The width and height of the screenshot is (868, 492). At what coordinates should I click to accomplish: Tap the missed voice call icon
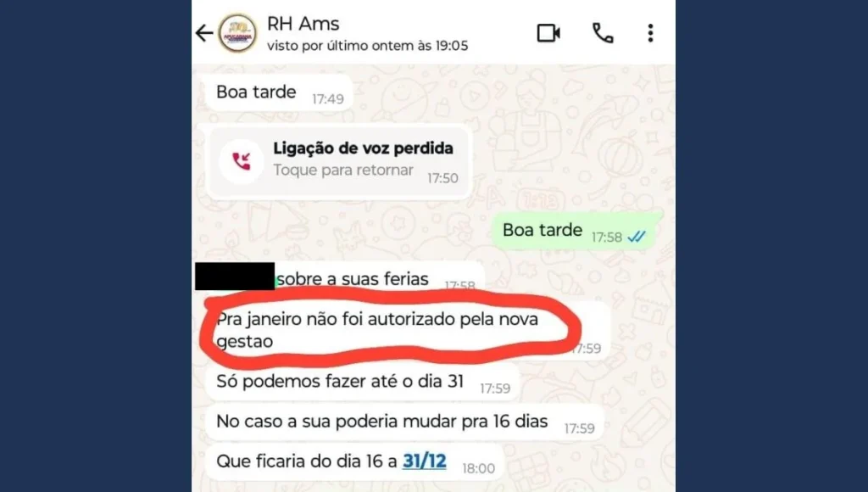click(x=242, y=161)
